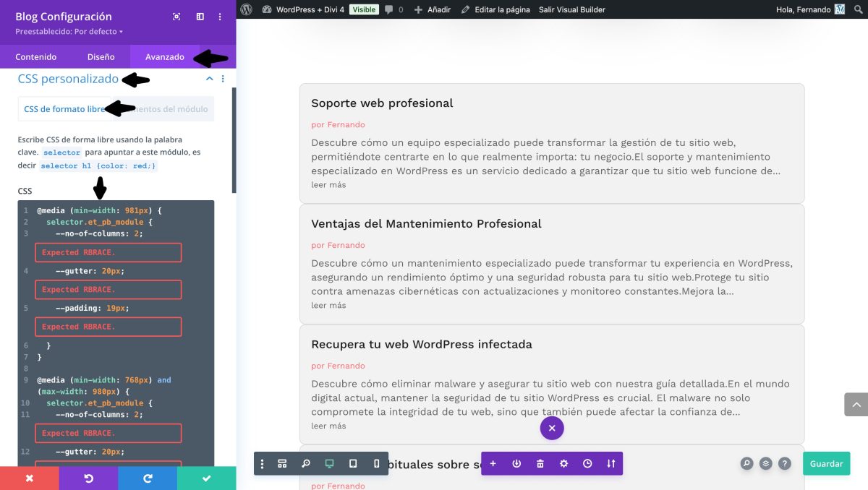Collapse the CSS personalizado section

click(209, 79)
